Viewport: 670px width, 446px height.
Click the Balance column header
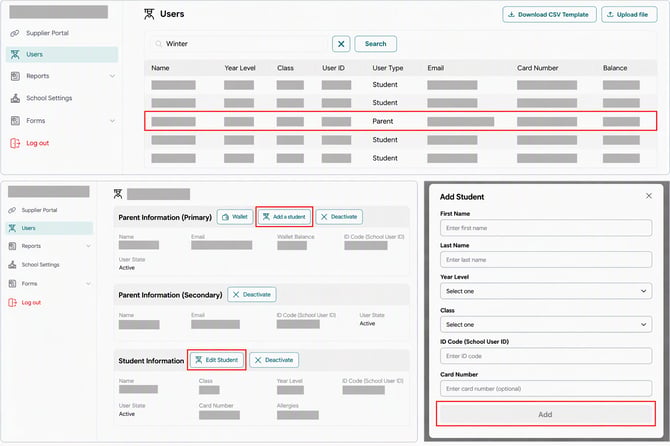pyautogui.click(x=615, y=68)
